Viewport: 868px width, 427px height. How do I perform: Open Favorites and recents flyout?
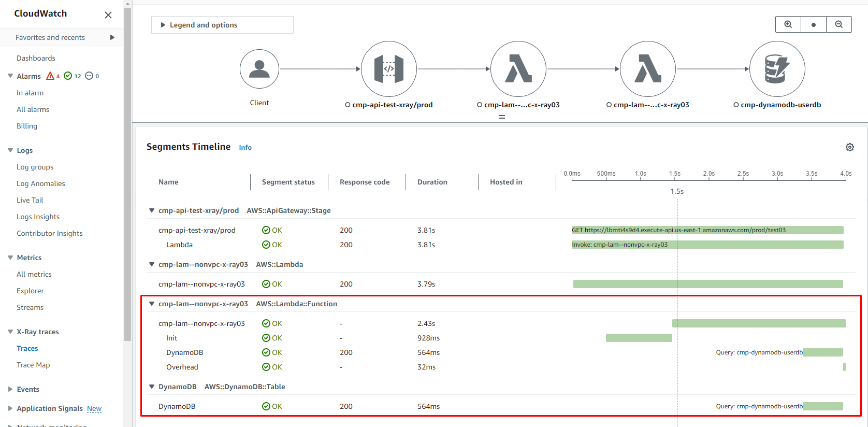112,37
